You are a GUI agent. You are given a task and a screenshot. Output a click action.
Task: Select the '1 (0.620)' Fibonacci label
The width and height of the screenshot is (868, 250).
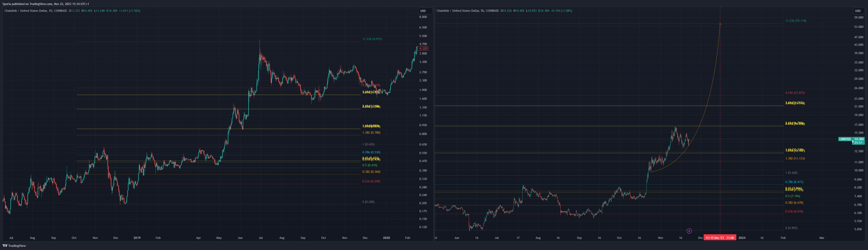coord(368,144)
